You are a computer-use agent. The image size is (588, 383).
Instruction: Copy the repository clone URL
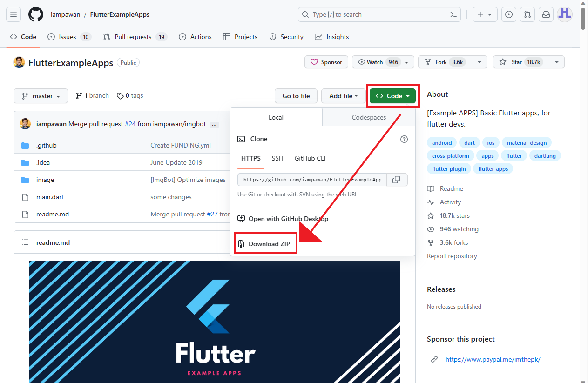tap(397, 179)
